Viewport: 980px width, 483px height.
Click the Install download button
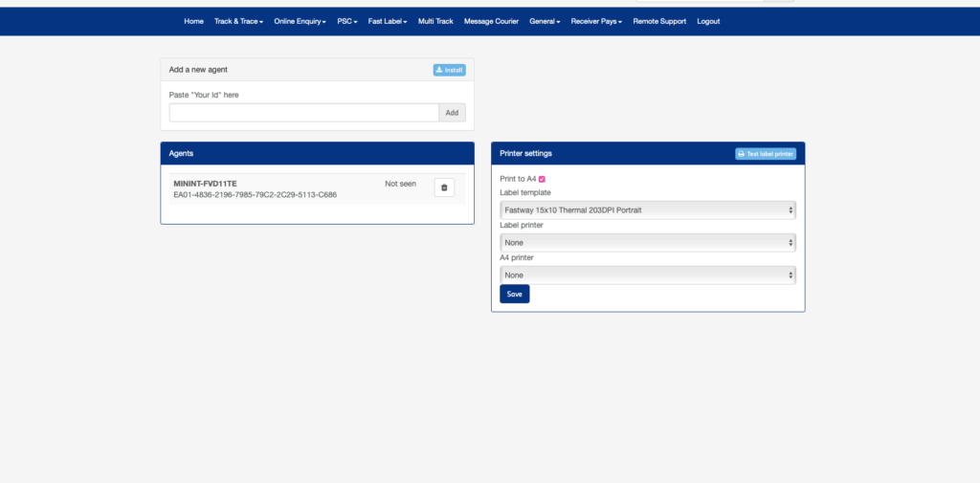point(450,70)
